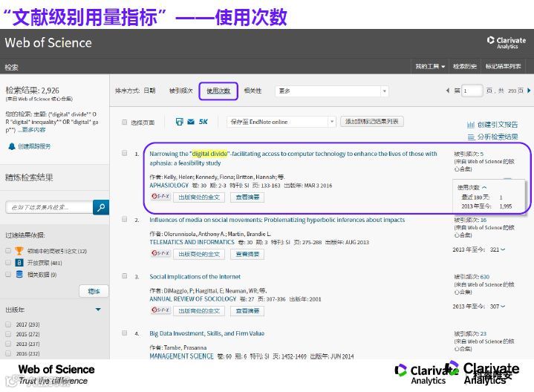Click the Clarivate Analytics logo in header
Image resolution: width=534 pixels, height=392 pixels.
[506, 43]
